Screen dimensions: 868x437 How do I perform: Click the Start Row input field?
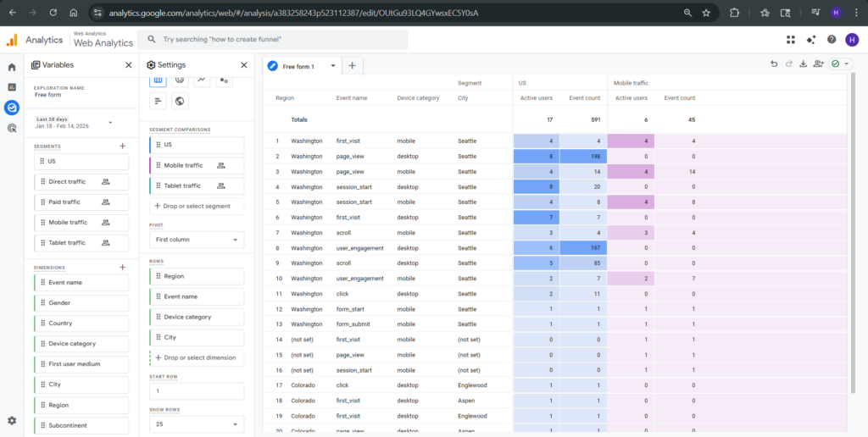(x=197, y=391)
